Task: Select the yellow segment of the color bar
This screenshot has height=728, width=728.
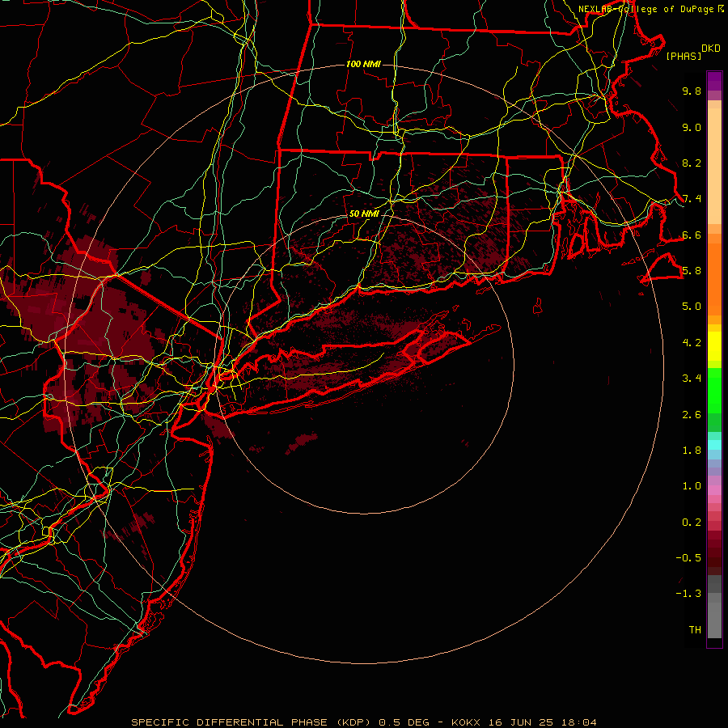Action: tap(714, 346)
